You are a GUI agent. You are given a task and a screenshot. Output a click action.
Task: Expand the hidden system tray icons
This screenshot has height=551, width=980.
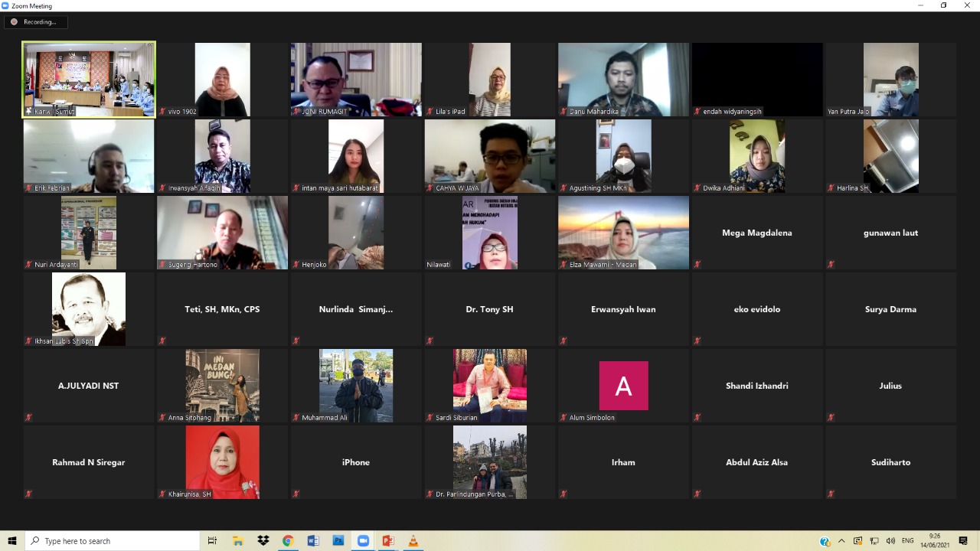(841, 541)
